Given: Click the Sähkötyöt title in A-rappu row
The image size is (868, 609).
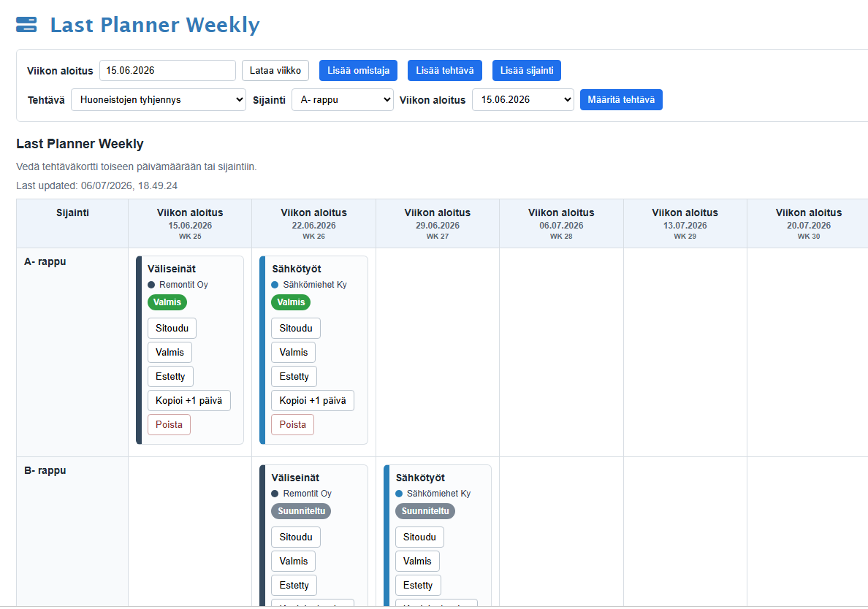Looking at the screenshot, I should [297, 269].
